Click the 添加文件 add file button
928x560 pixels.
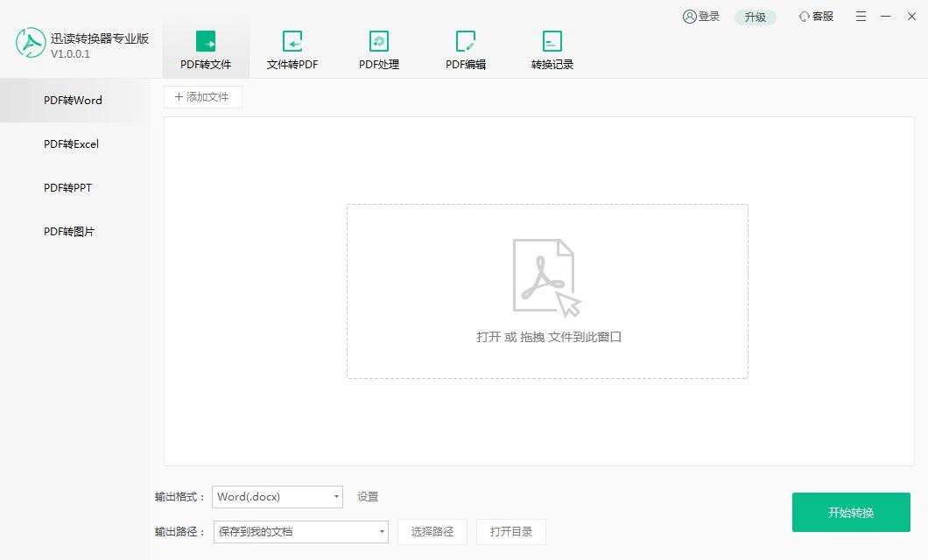click(x=202, y=96)
